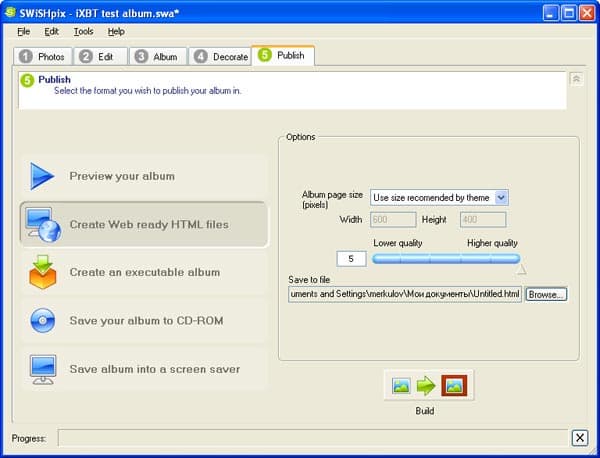
Task: Select Save album into a screen saver
Action: (x=143, y=369)
